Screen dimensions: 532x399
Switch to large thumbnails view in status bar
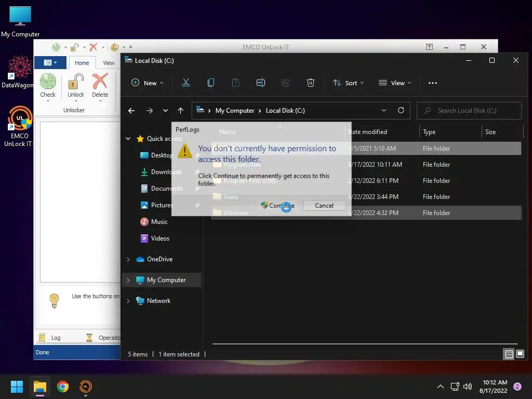pos(520,354)
